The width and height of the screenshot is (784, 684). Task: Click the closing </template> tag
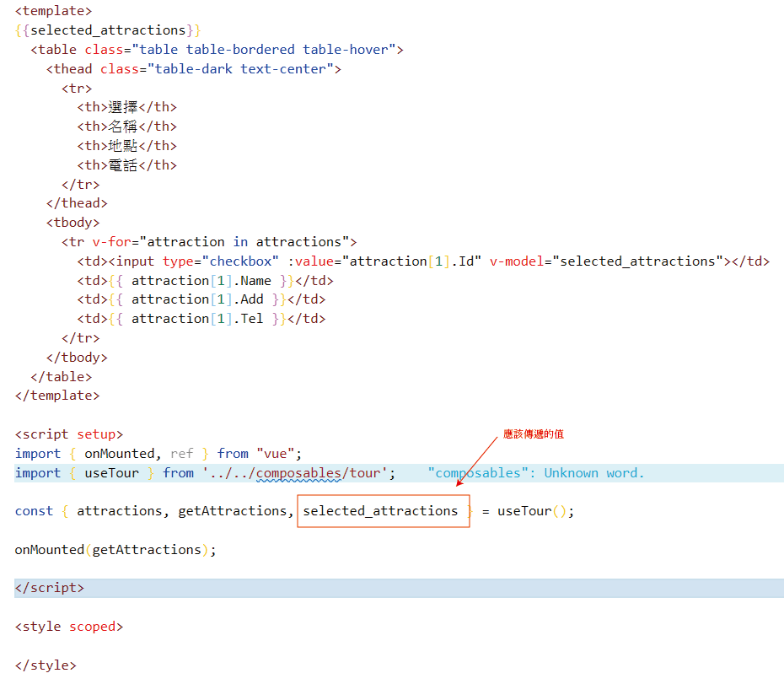pyautogui.click(x=57, y=396)
